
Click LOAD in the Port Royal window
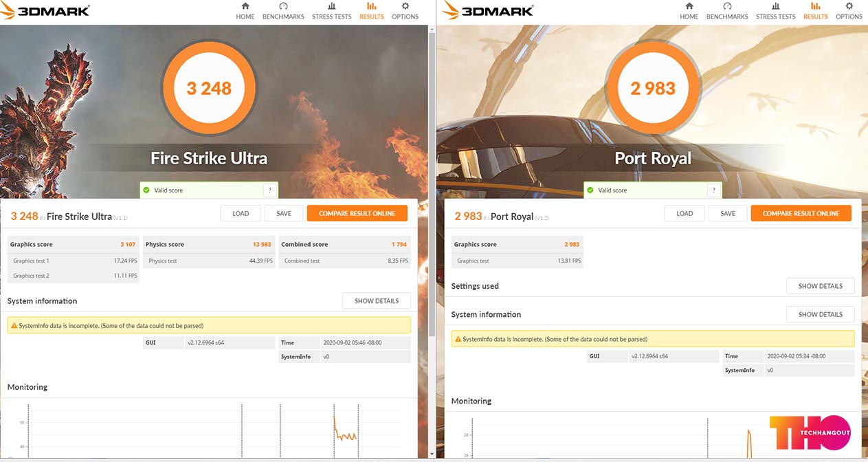click(685, 213)
